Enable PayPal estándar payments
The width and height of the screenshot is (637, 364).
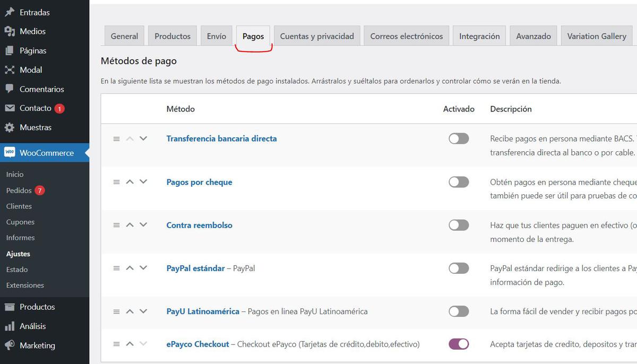[459, 268]
